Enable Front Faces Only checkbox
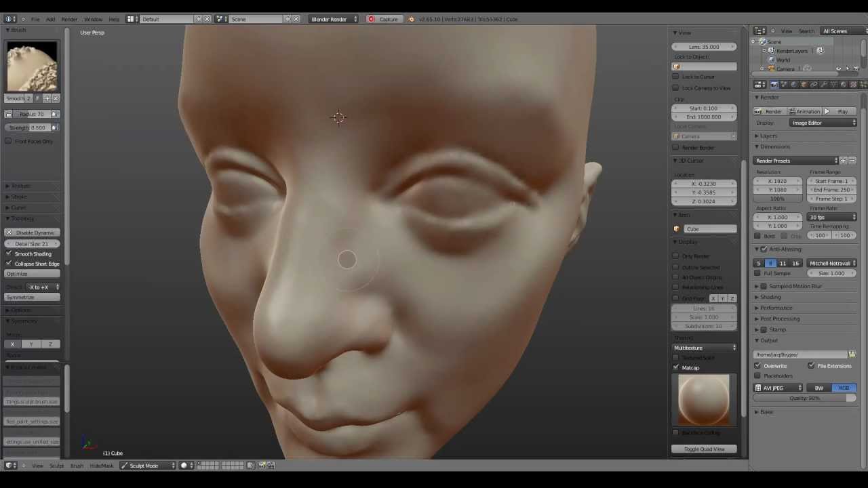 tap(8, 141)
